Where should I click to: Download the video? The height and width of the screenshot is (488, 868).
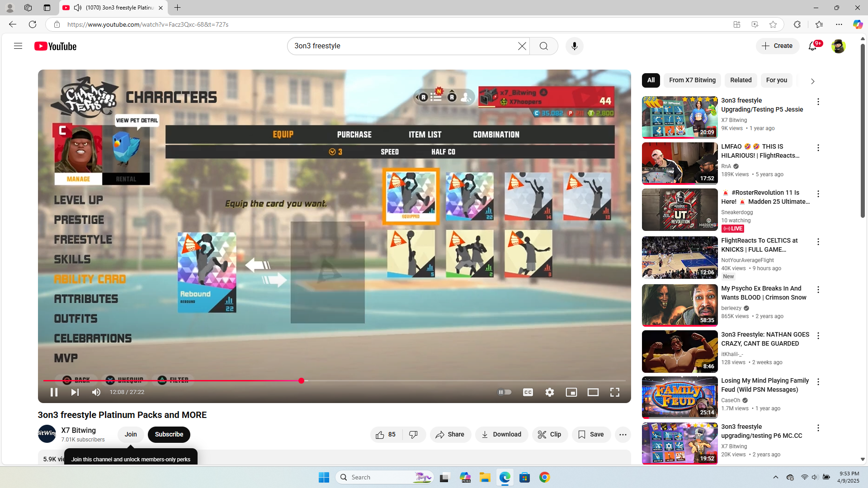coord(501,435)
